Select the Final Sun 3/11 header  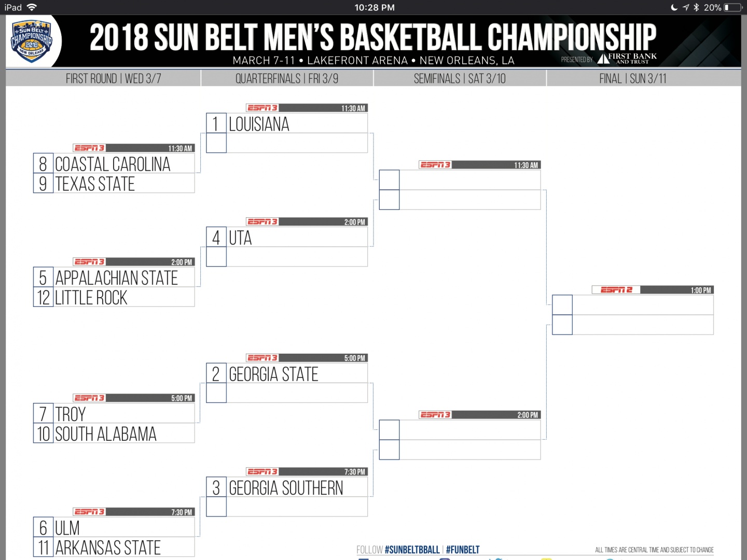click(x=633, y=79)
